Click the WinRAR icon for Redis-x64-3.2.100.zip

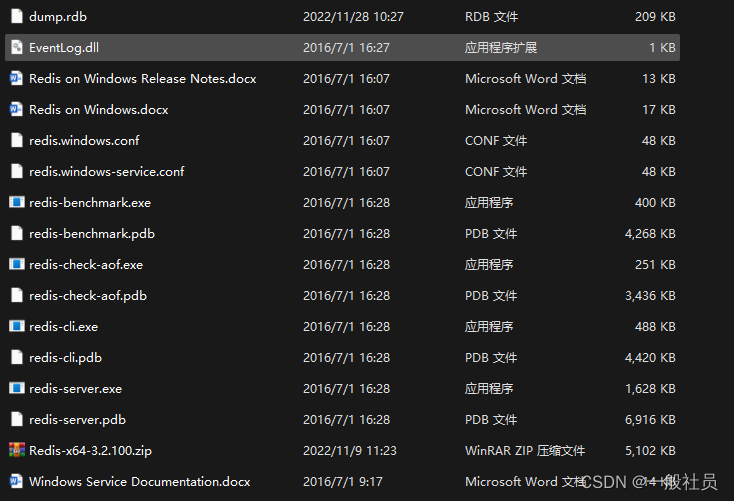16,450
